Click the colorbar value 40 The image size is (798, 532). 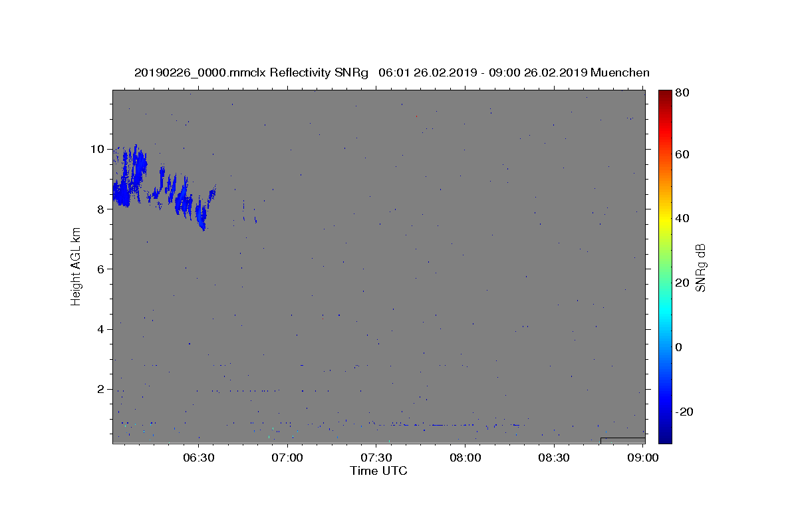pyautogui.click(x=682, y=218)
